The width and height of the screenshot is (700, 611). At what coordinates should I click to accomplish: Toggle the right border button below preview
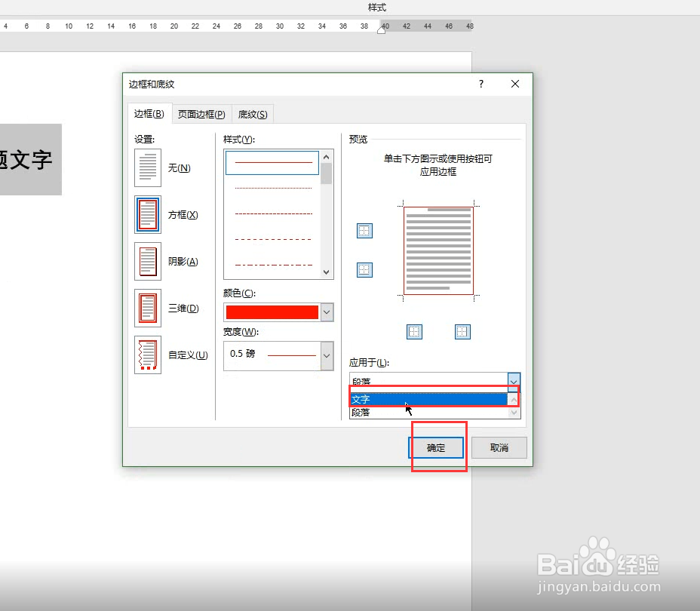pyautogui.click(x=462, y=332)
